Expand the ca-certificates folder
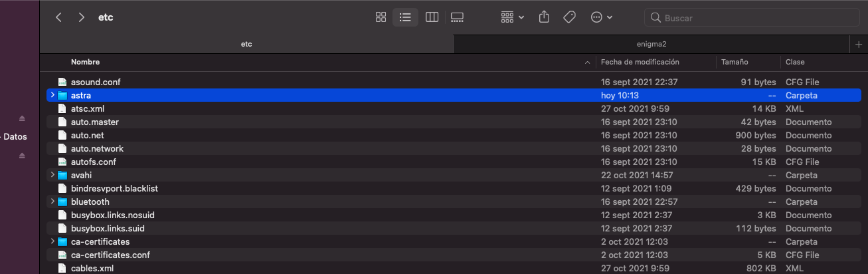Image resolution: width=868 pixels, height=274 pixels. [52, 241]
